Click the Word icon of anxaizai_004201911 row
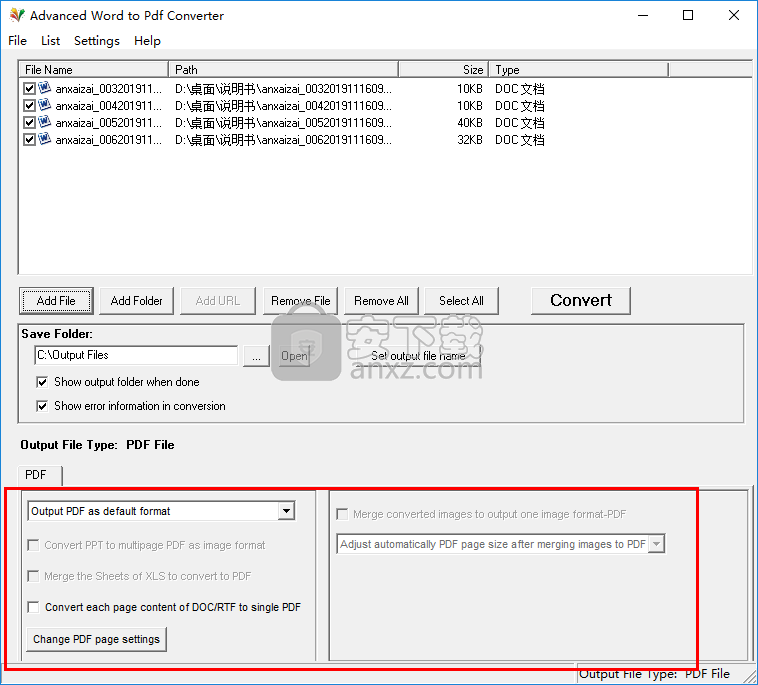The width and height of the screenshot is (758, 685). 44,105
